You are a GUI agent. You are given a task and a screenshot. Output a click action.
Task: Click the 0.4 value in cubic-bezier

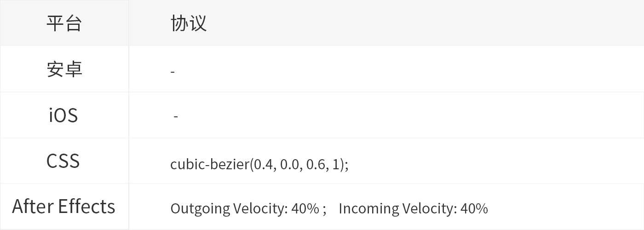click(264, 164)
